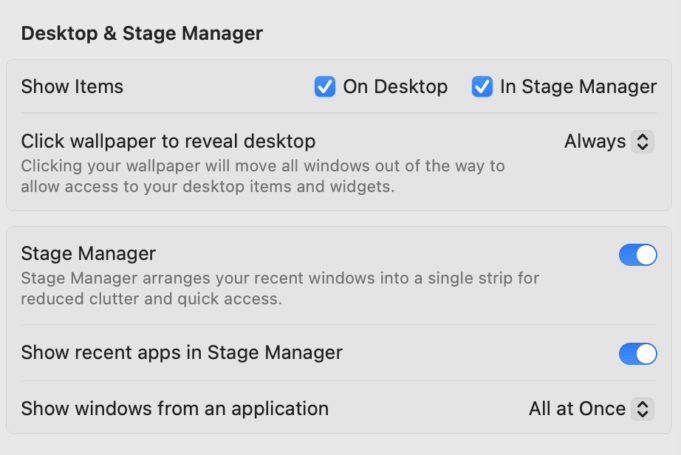Open the All at Once chevron control
The width and height of the screenshot is (681, 455).
(x=642, y=409)
